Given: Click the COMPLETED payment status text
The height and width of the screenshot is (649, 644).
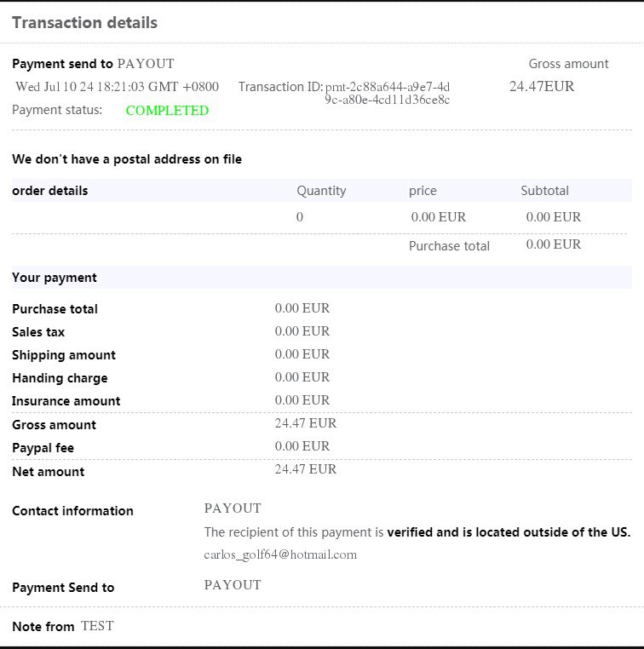Looking at the screenshot, I should click(x=167, y=111).
